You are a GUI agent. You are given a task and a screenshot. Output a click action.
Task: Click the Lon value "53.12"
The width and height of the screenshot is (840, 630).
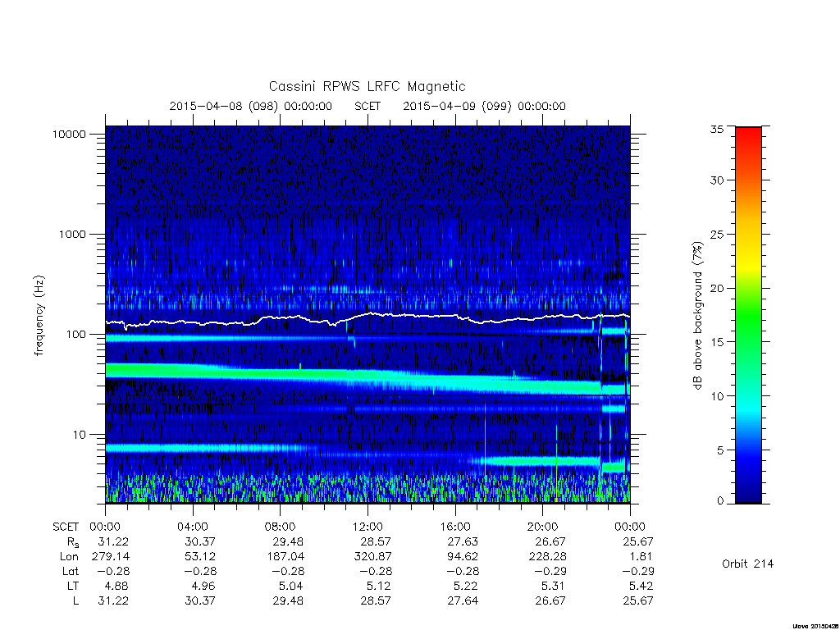tap(200, 557)
